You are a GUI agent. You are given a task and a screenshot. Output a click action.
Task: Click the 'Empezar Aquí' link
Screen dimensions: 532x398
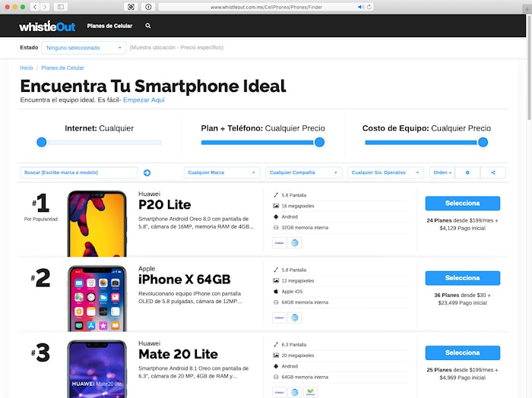point(144,100)
